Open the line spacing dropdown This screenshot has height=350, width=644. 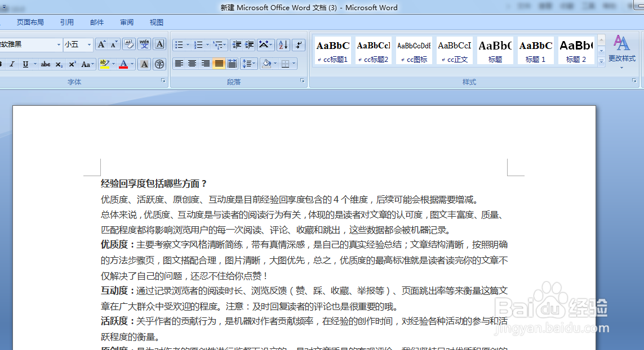tap(248, 63)
